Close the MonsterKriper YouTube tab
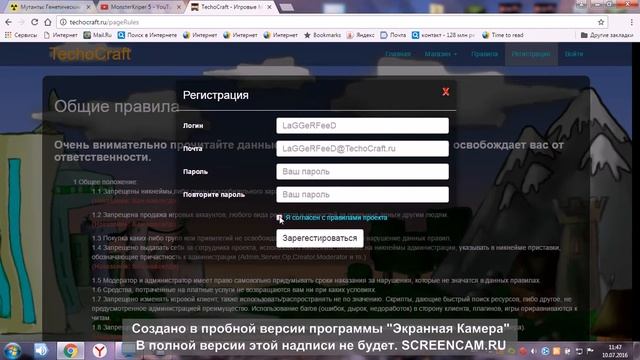 (178, 7)
